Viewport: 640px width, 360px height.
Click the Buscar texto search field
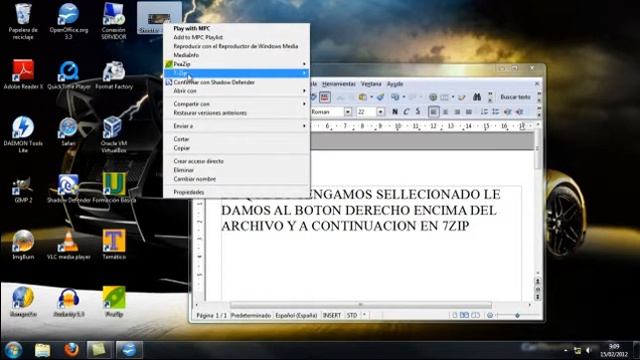pyautogui.click(x=515, y=97)
